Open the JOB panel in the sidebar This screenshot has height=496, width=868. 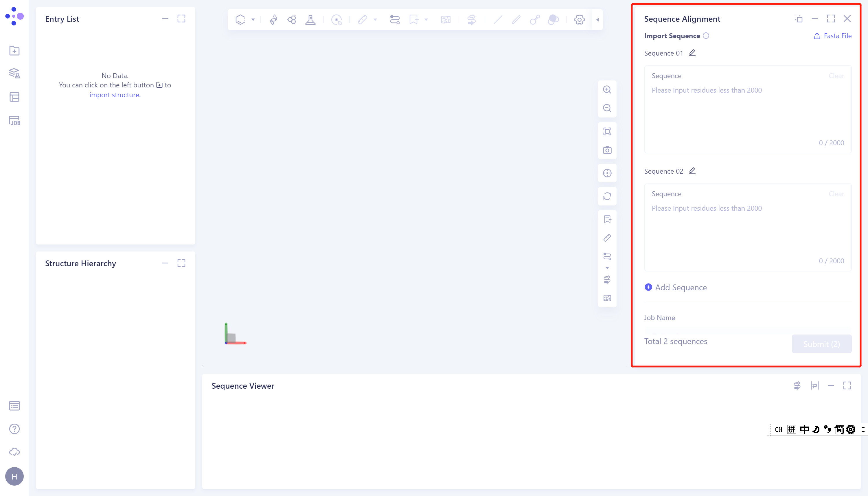[14, 121]
